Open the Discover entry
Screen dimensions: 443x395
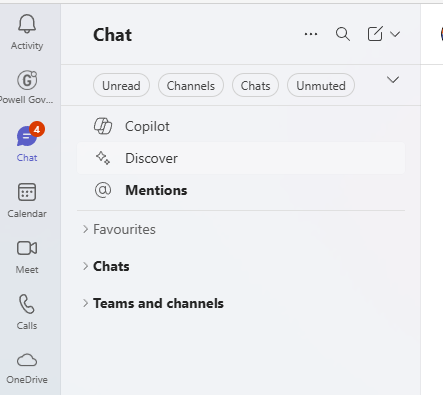tap(241, 158)
